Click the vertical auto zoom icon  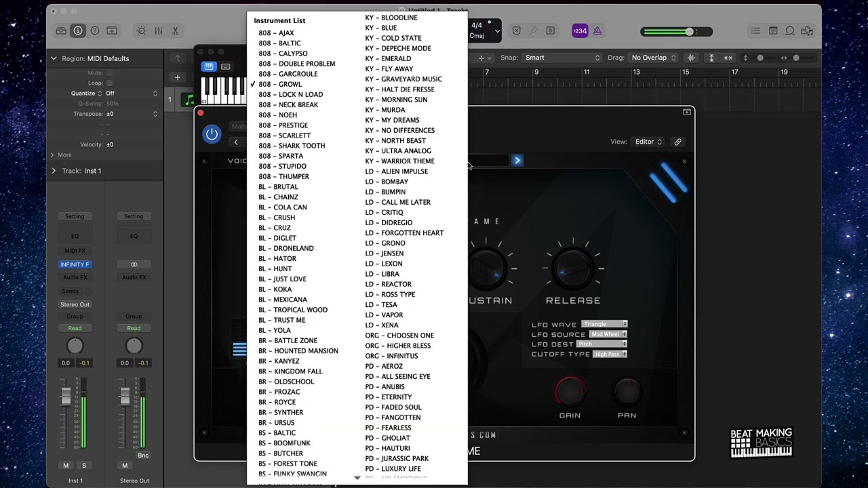[711, 58]
